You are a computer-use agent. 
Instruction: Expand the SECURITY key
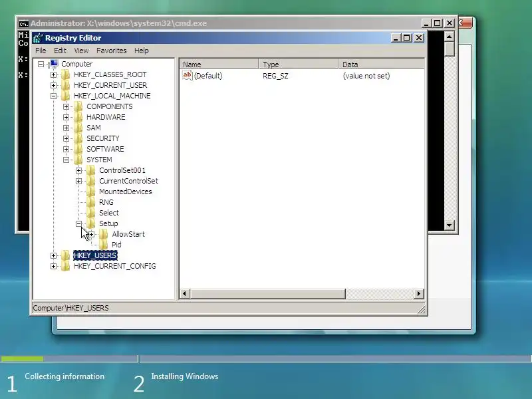(x=66, y=138)
